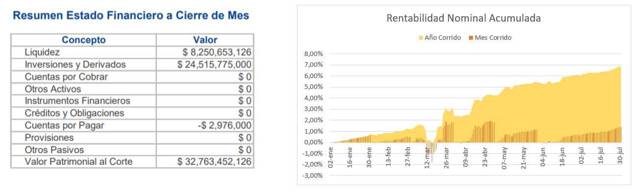
Task: Select the chart title Rentabilidad Nominal Acumulada
Action: (x=463, y=19)
